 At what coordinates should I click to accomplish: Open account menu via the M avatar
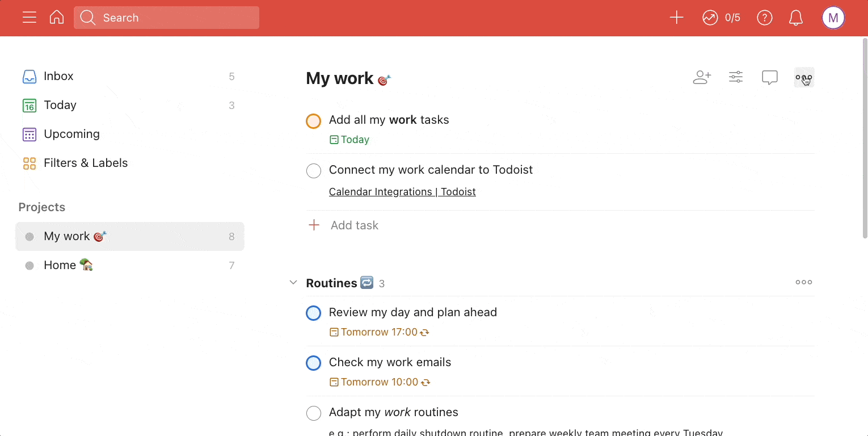[833, 18]
